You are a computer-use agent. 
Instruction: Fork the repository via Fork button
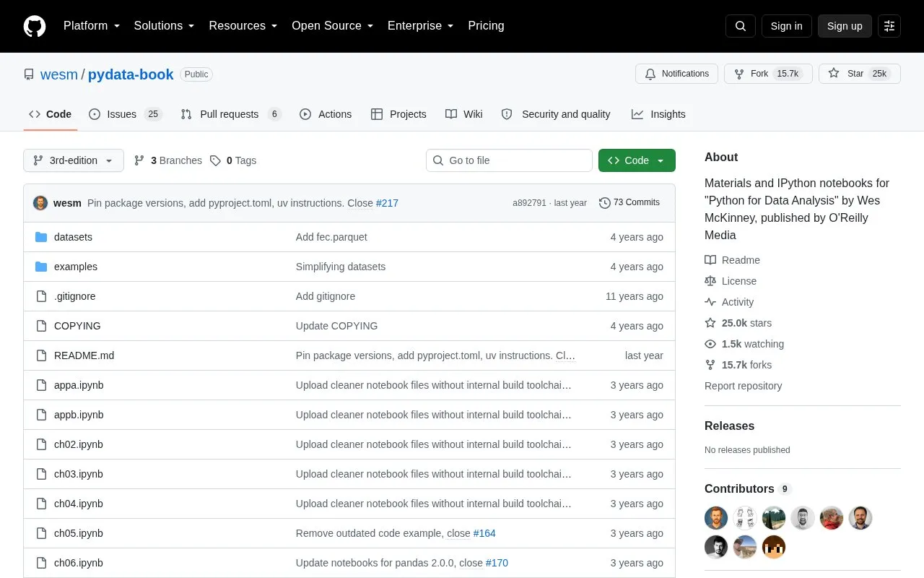[768, 74]
